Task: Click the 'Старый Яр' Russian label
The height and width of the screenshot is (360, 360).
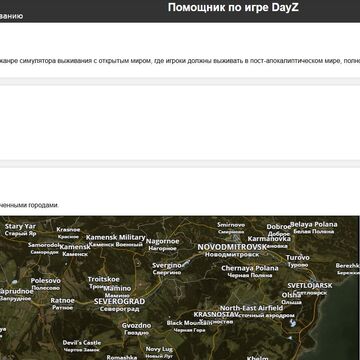Action: [21, 234]
